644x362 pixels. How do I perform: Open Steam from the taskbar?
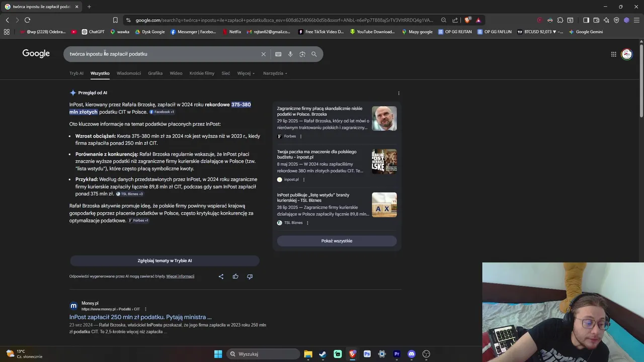pyautogui.click(x=323, y=354)
